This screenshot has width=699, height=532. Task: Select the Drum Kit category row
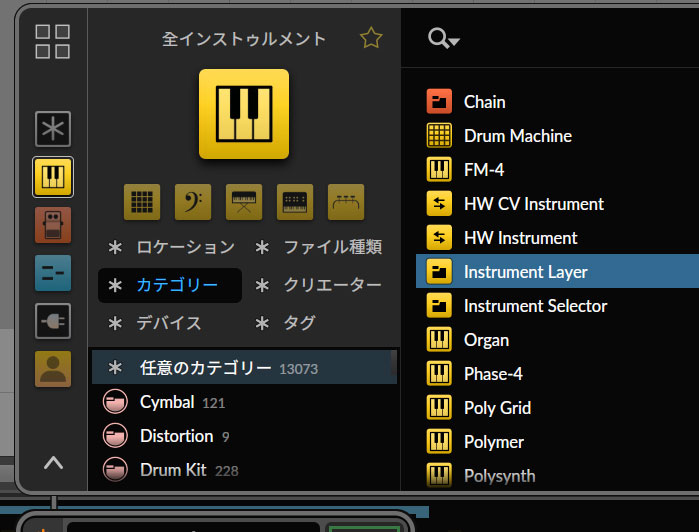click(x=244, y=470)
